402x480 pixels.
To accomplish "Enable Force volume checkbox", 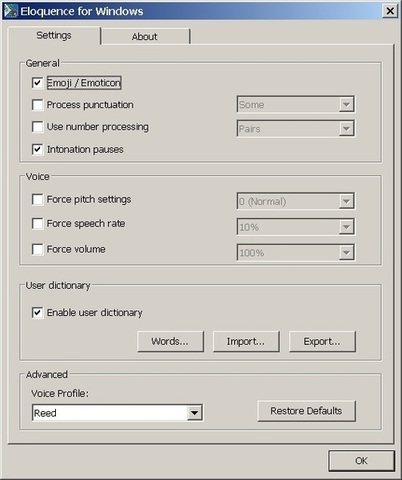I will (x=37, y=249).
